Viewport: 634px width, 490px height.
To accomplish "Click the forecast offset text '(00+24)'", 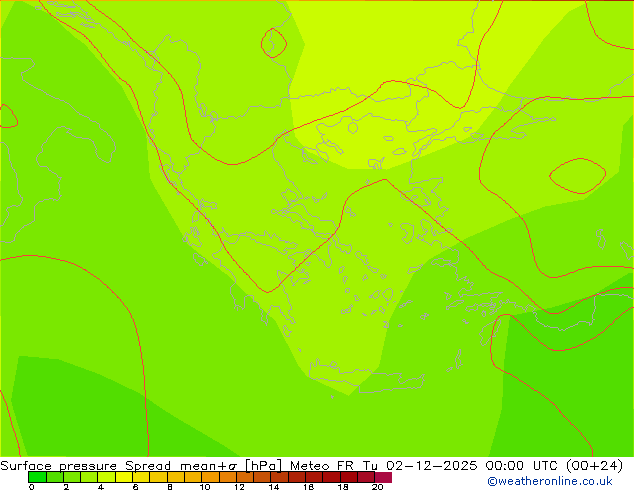I will pos(594,466).
